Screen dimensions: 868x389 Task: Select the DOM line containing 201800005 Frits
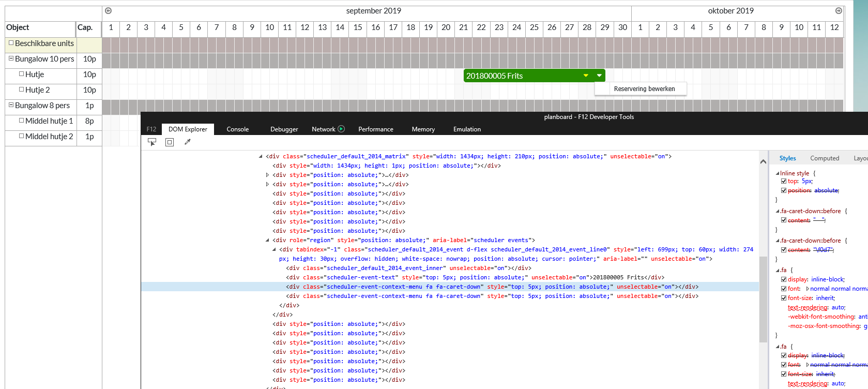[x=475, y=277]
